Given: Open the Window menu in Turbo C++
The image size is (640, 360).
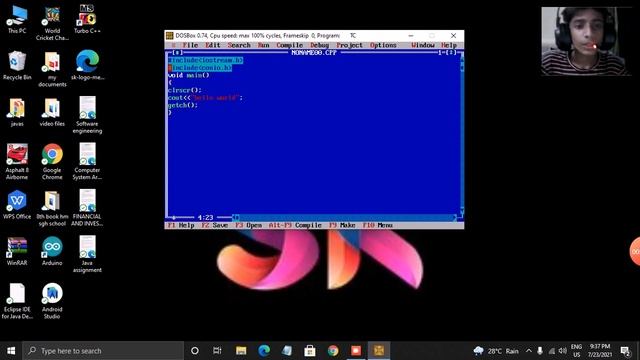Looking at the screenshot, I should point(422,45).
